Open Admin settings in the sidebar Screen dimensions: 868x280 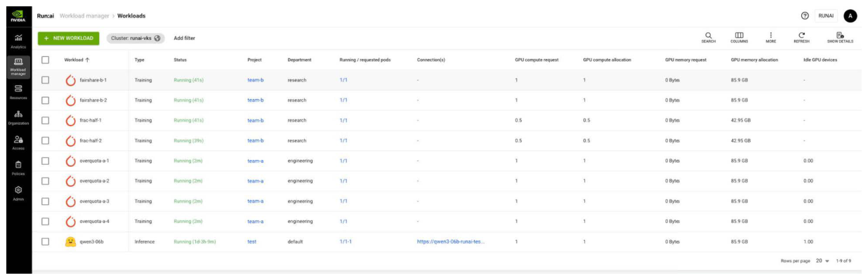18,192
